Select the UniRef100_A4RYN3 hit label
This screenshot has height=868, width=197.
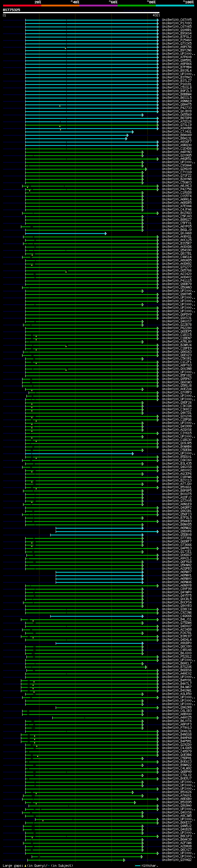[177, 152]
